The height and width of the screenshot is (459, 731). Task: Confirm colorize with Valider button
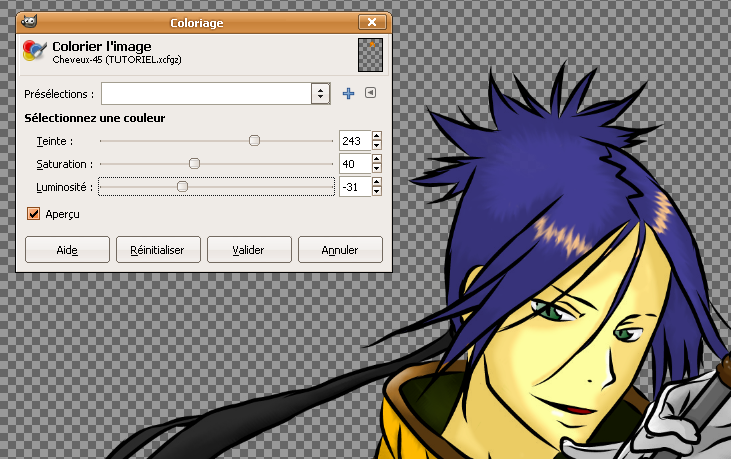pos(249,249)
